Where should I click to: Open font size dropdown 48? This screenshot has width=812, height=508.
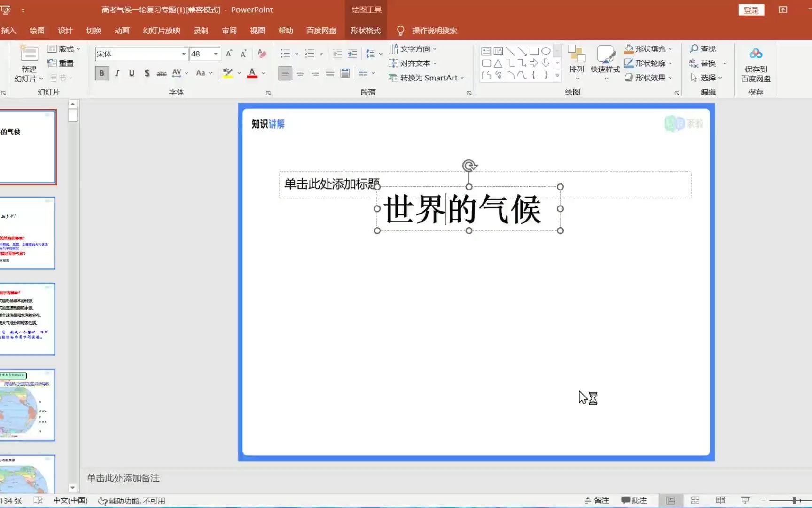(x=216, y=54)
